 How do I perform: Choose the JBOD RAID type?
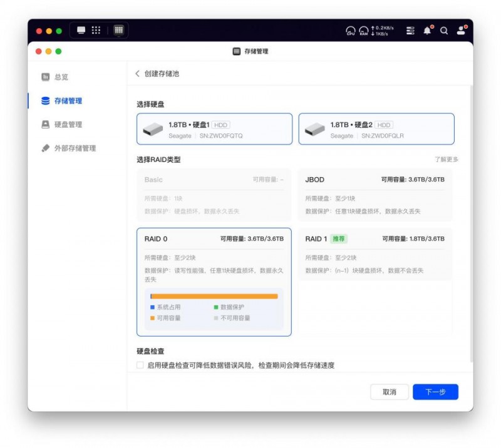(x=374, y=195)
